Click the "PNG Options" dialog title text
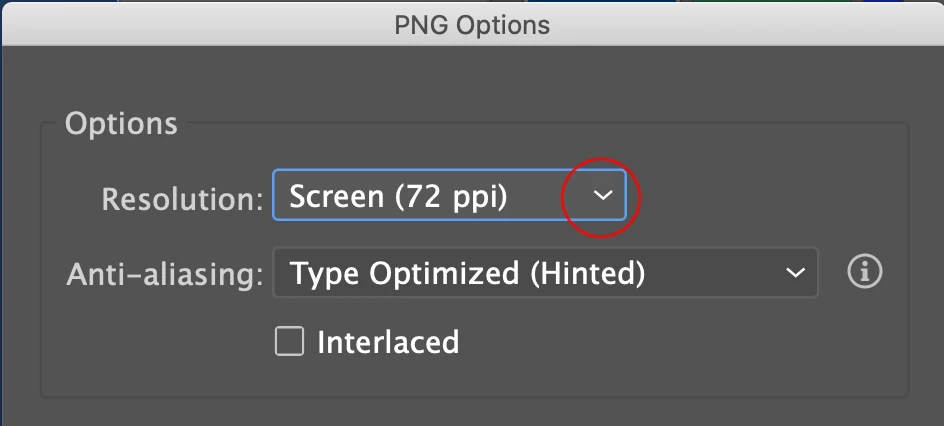The height and width of the screenshot is (426, 944). point(472,24)
